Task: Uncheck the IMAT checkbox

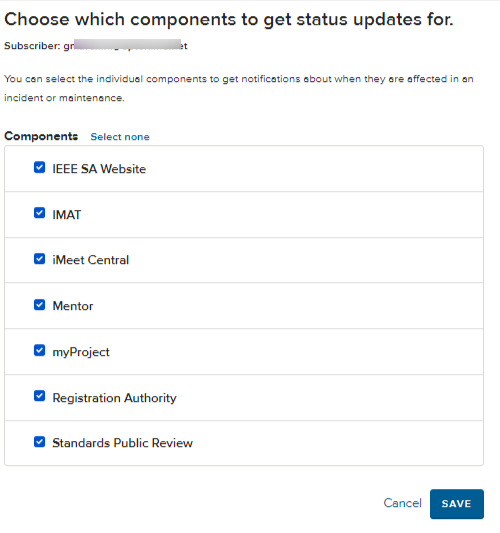Action: click(x=39, y=213)
